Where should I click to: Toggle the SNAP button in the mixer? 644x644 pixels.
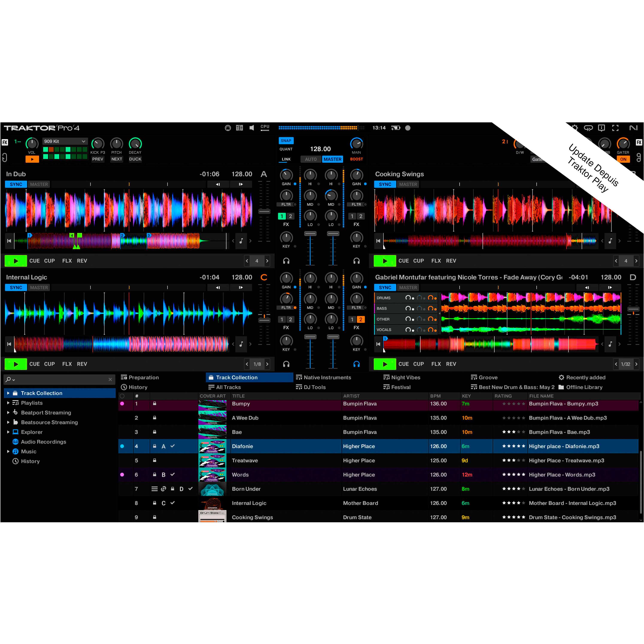pyautogui.click(x=286, y=140)
